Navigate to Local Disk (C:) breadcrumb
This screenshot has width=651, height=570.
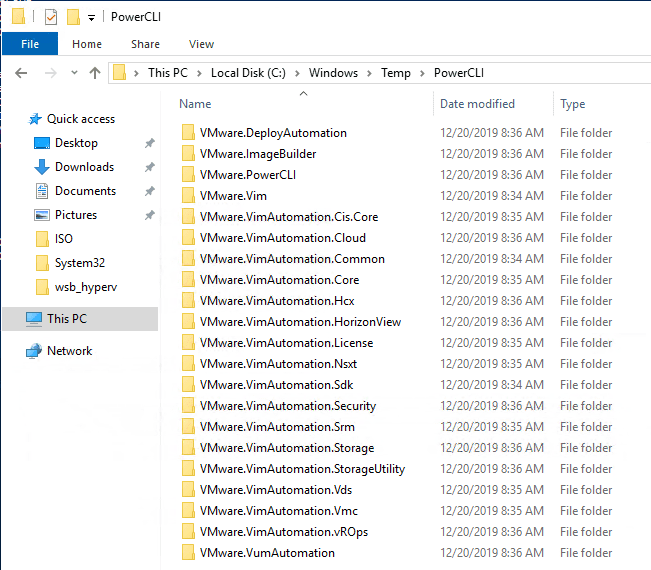coord(248,73)
